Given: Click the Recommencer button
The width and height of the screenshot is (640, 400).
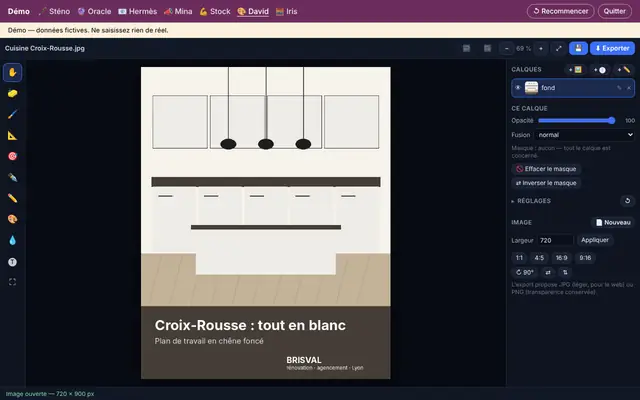Looking at the screenshot, I should coord(560,11).
